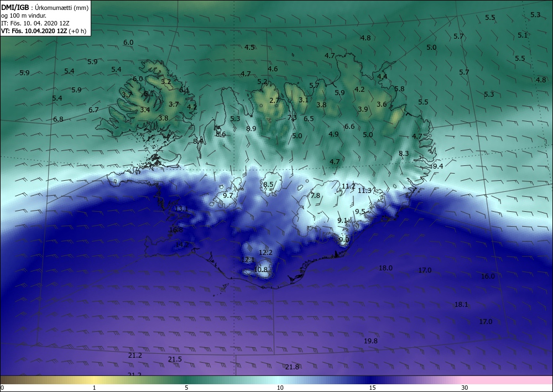Select the 3.9 value label

tap(363, 109)
